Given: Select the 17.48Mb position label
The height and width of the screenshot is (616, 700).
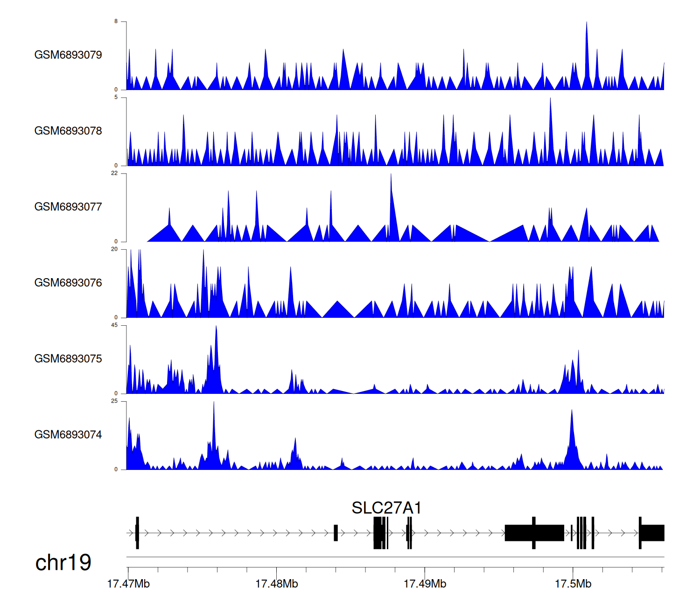Looking at the screenshot, I should [276, 584].
